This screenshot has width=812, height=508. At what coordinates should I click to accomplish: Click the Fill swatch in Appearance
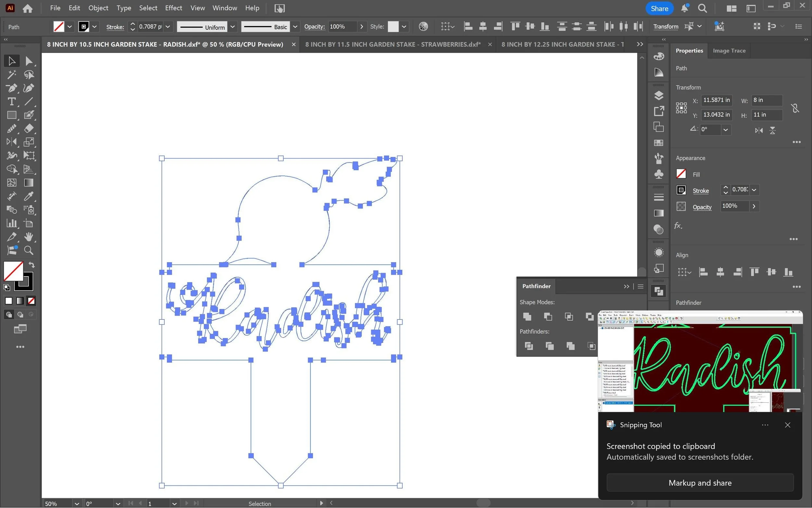coord(681,174)
